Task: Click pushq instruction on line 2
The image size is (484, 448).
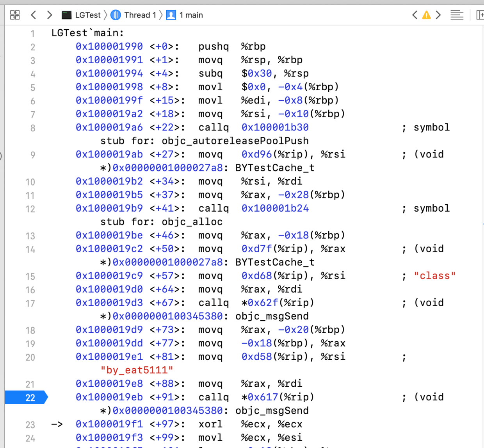Action: click(214, 46)
